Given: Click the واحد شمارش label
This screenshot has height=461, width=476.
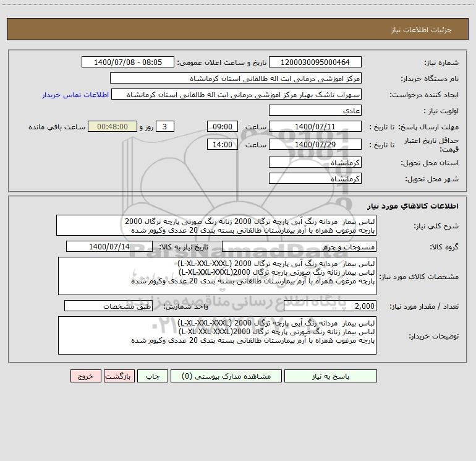Looking at the screenshot, I should coord(186,306).
